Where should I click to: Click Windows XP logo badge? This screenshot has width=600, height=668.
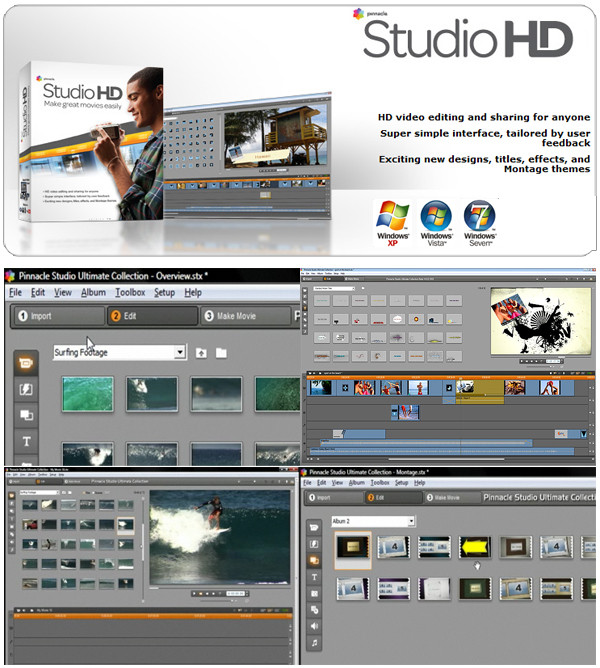tap(392, 223)
